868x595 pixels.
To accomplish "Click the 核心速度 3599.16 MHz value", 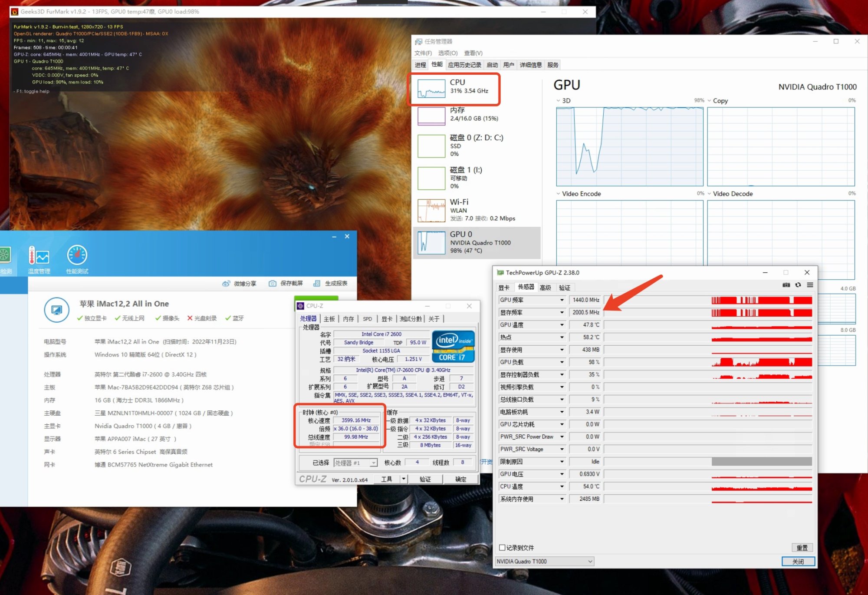I will [x=356, y=420].
